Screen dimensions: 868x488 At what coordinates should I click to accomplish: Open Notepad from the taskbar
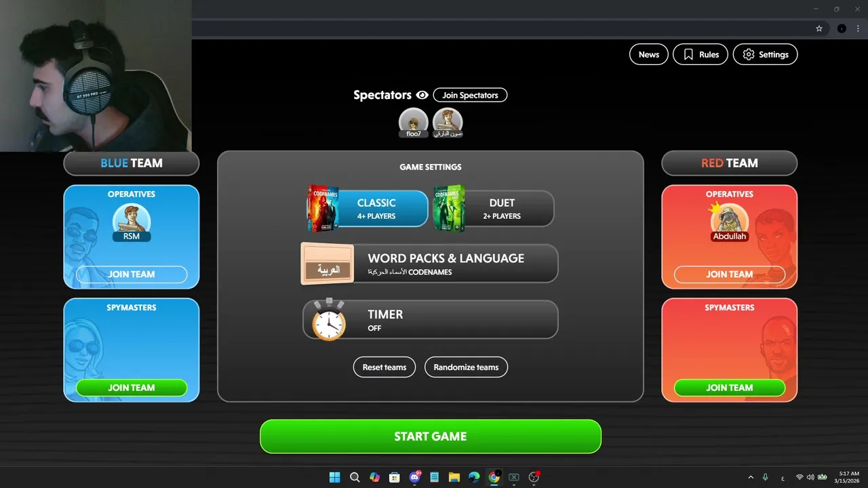click(434, 477)
